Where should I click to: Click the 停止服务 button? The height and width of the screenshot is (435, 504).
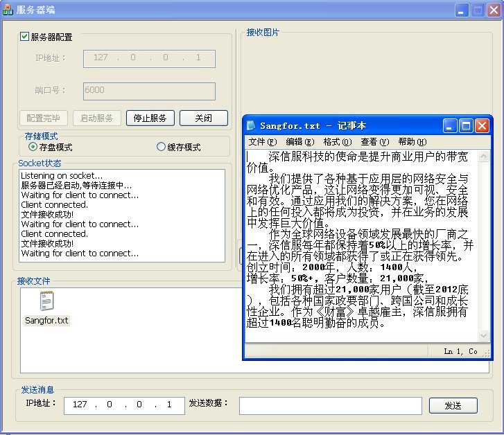click(x=150, y=118)
